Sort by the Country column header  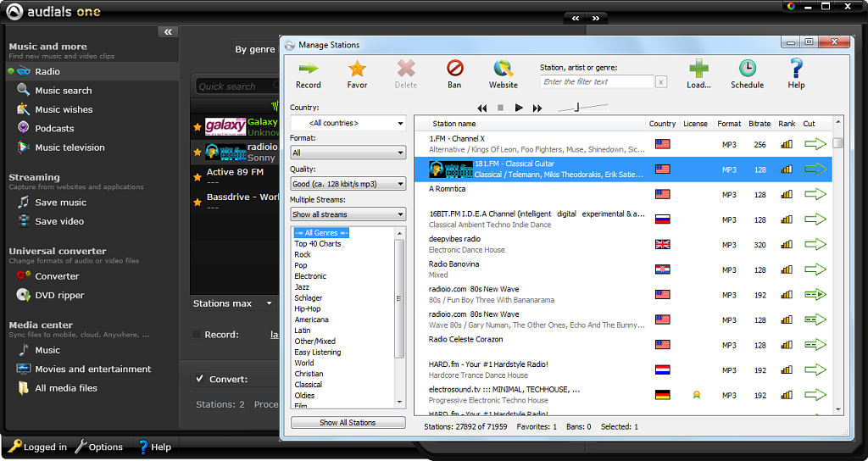(x=662, y=124)
